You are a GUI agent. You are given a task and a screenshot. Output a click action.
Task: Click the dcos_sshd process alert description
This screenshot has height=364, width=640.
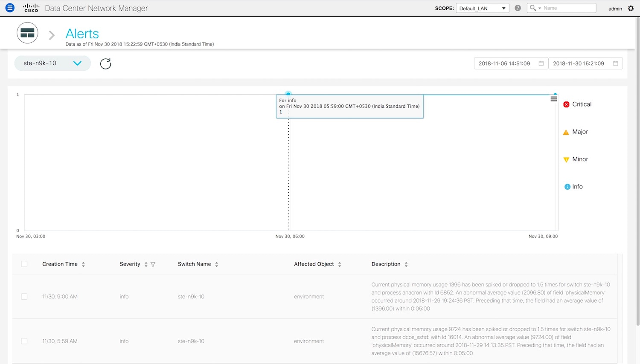tap(491, 341)
